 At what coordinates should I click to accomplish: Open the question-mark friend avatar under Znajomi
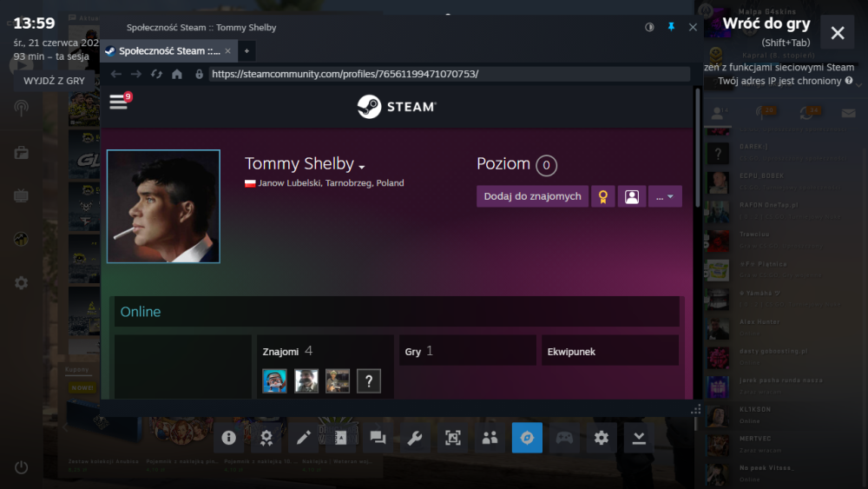[x=369, y=381]
